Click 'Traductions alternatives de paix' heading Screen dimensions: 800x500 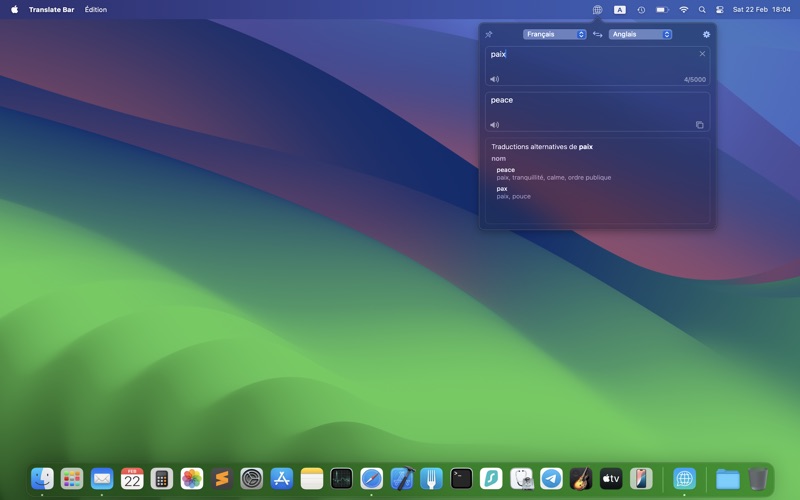(542, 147)
